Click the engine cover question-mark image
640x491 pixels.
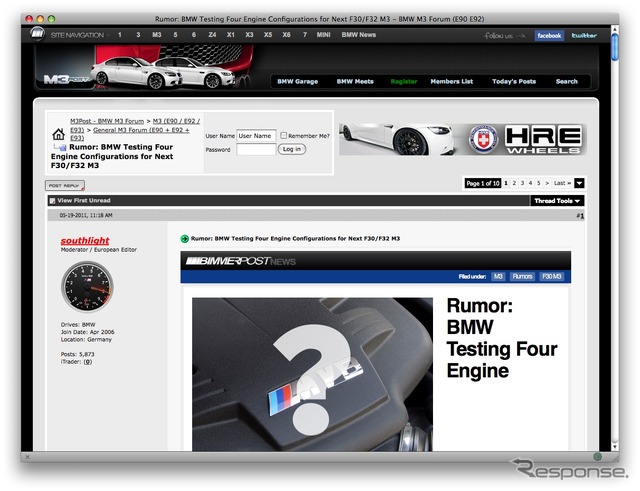[x=312, y=374]
